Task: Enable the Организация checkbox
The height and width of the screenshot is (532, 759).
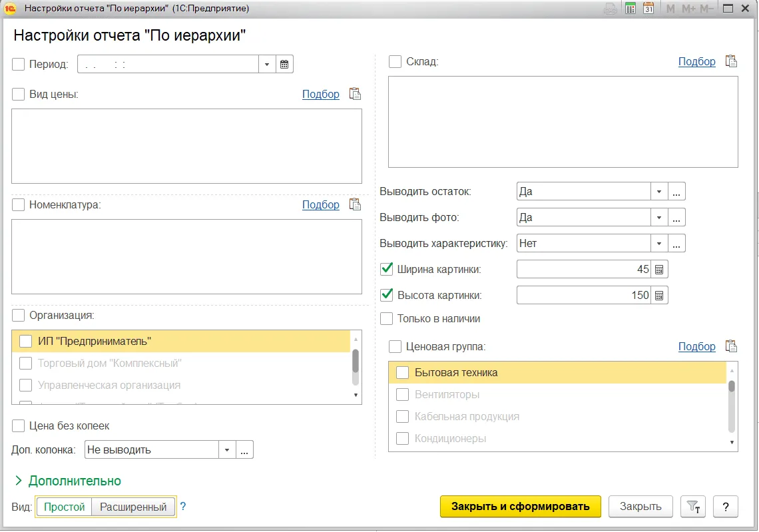Action: [19, 316]
